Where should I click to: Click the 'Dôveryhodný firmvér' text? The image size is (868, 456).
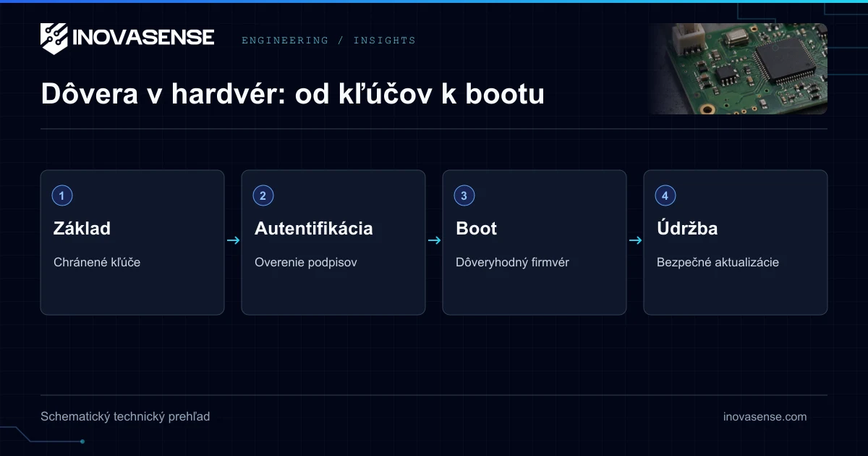tap(512, 262)
